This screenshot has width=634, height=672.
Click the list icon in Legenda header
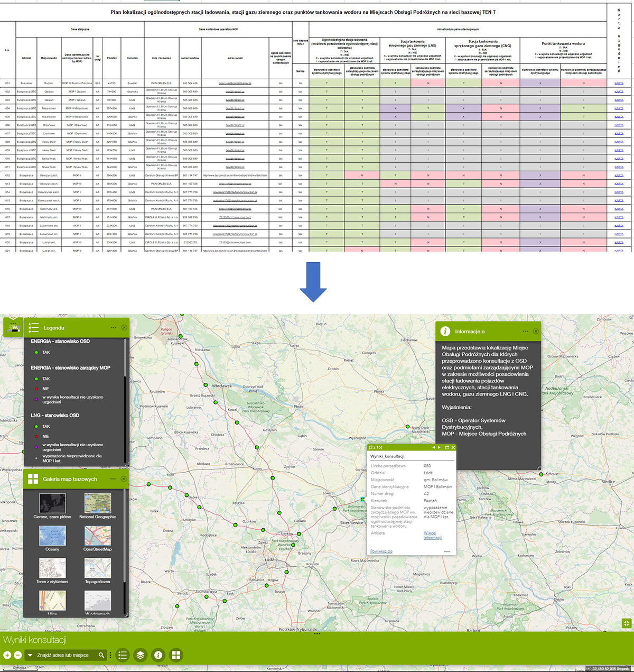coord(33,328)
